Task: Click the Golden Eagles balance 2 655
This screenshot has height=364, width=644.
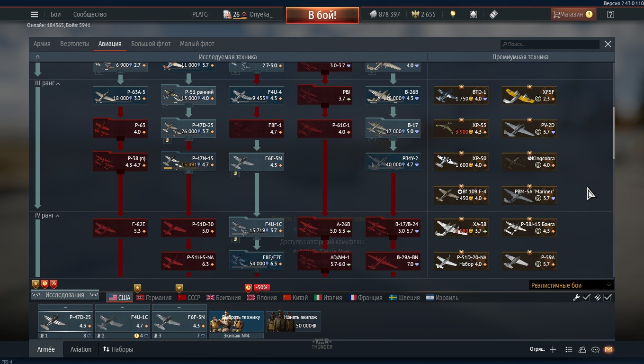Action: (x=424, y=14)
